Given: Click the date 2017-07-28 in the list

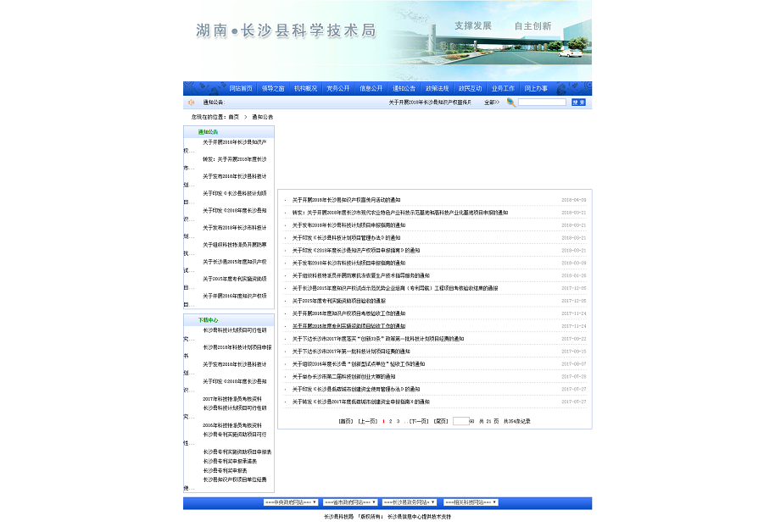Looking at the screenshot, I should coord(574,377).
